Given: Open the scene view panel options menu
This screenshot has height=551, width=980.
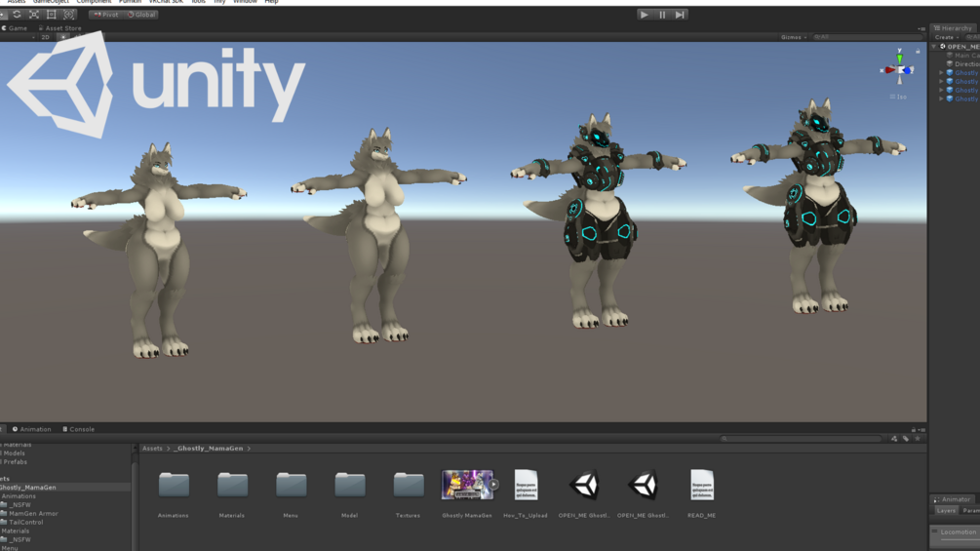Looking at the screenshot, I should [x=921, y=28].
